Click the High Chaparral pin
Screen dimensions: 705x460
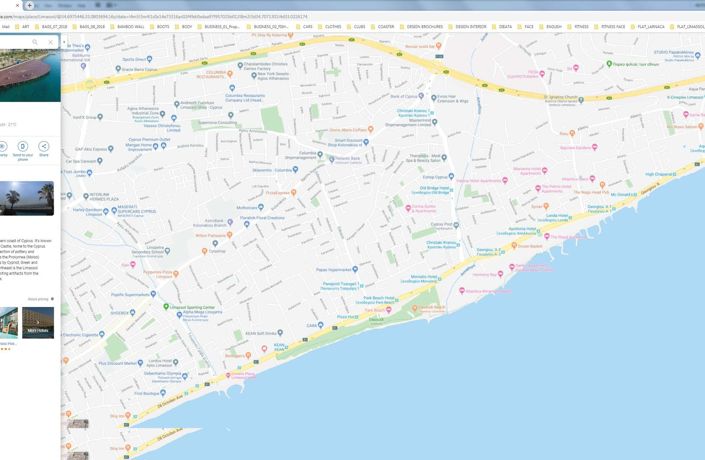pyautogui.click(x=675, y=174)
